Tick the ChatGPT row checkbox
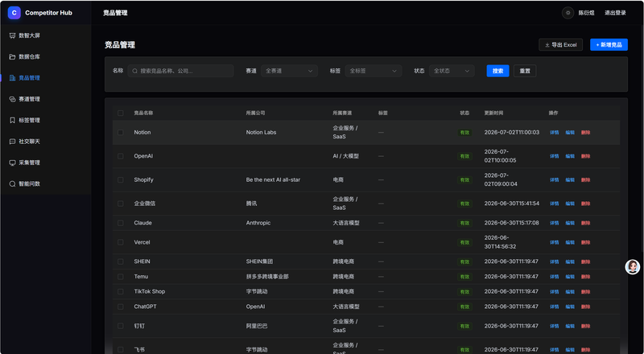This screenshot has width=644, height=354. pos(120,307)
